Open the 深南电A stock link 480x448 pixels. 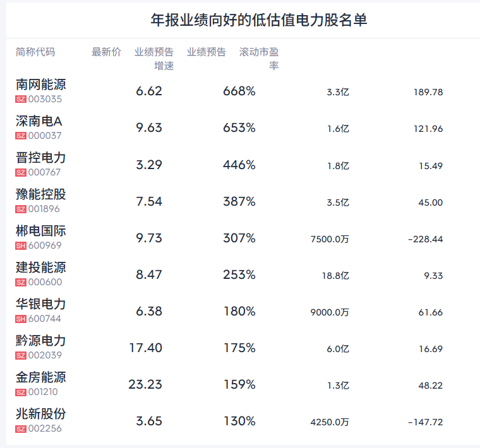click(39, 121)
